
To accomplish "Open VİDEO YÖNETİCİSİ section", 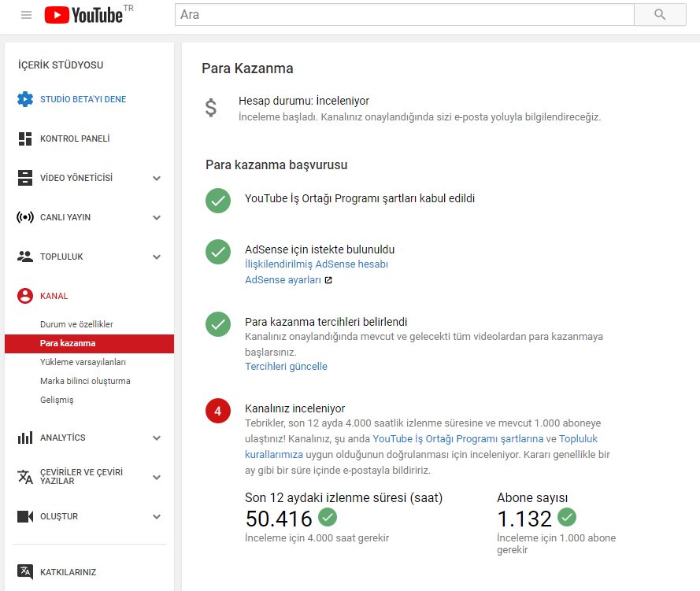I will click(x=76, y=178).
